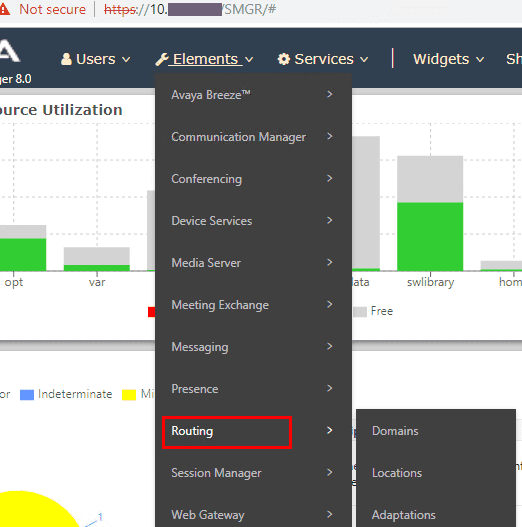Viewport: 522px width, 527px height.
Task: Click the Users person icon
Action: [66, 59]
